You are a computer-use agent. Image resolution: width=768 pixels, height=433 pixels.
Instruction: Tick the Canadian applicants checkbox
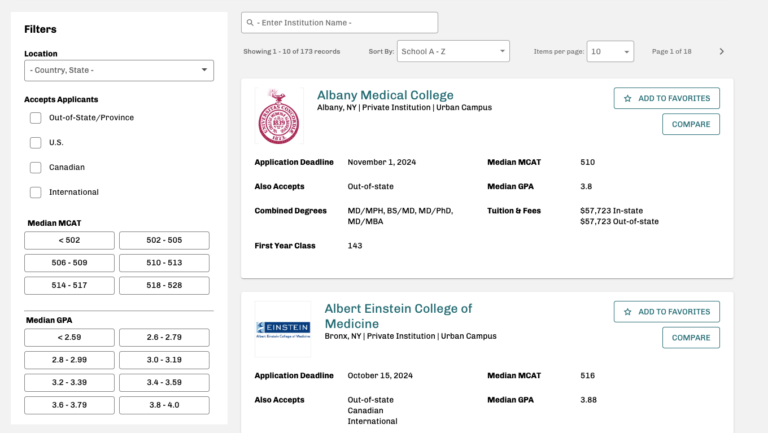point(35,168)
